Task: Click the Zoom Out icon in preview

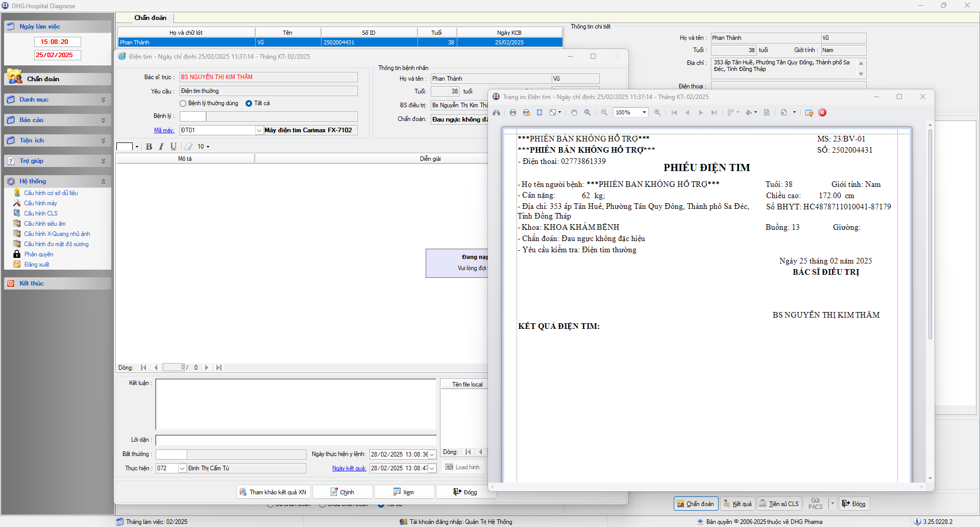Action: coord(604,112)
